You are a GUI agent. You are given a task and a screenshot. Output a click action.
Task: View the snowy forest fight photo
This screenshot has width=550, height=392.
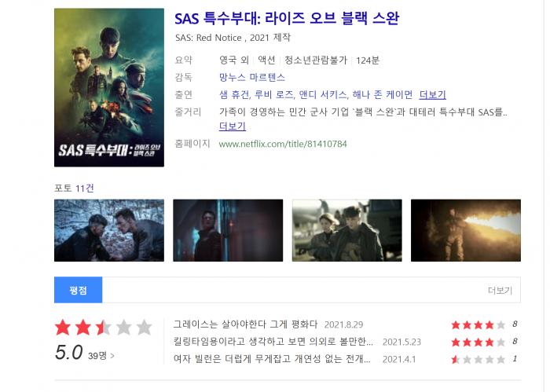pos(109,230)
